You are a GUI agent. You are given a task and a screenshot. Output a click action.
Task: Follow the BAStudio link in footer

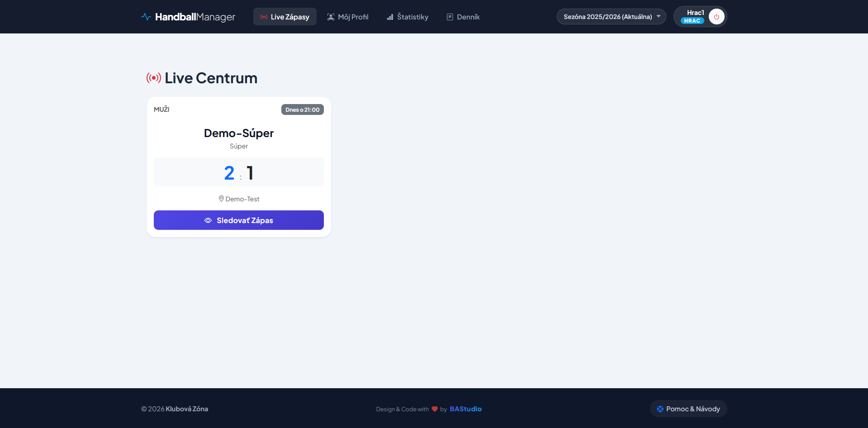click(x=465, y=409)
